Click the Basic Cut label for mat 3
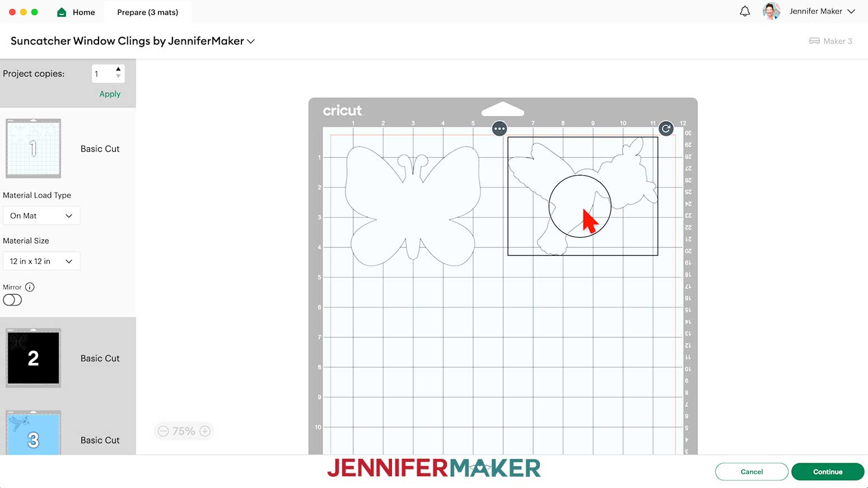The width and height of the screenshot is (868, 488). tap(100, 440)
